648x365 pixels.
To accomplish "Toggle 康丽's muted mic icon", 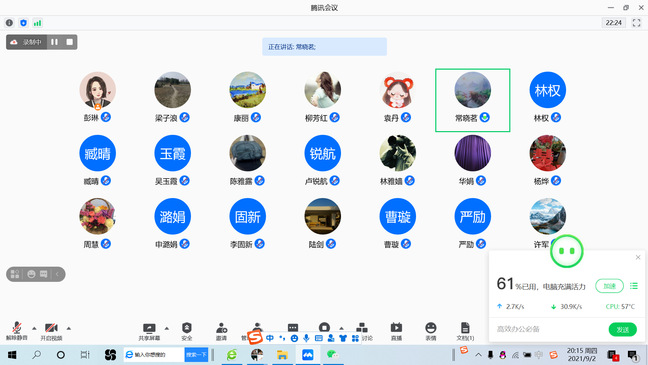I will pos(256,117).
